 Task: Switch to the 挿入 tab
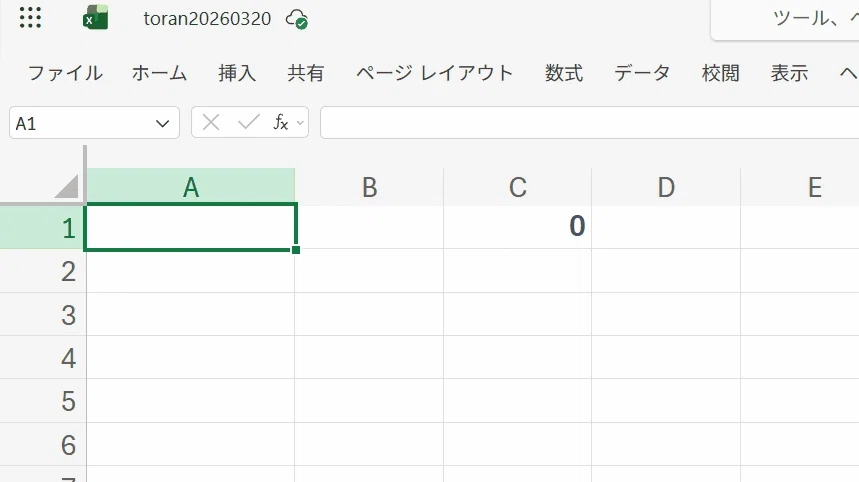237,73
